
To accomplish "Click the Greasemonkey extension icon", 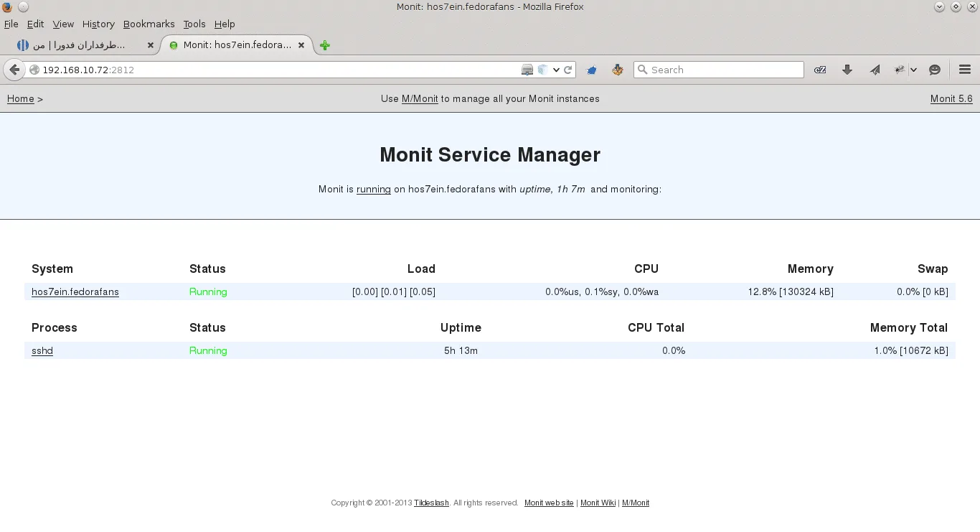I will [618, 70].
